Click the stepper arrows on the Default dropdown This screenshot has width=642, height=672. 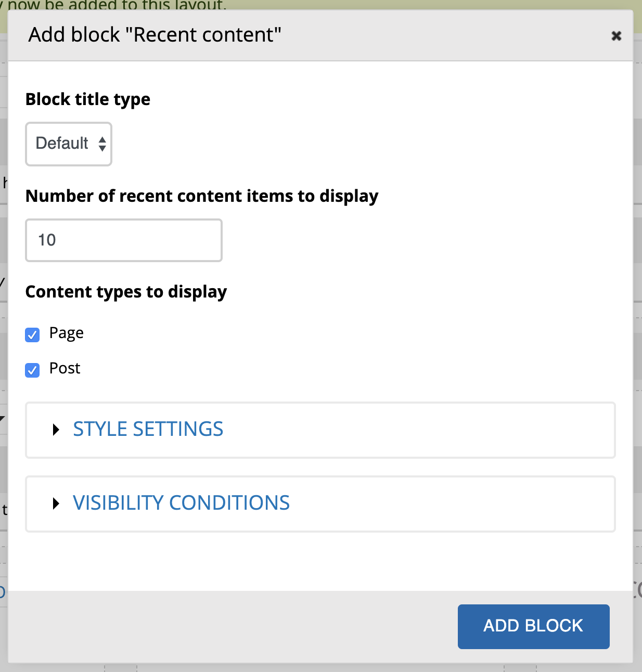click(102, 144)
